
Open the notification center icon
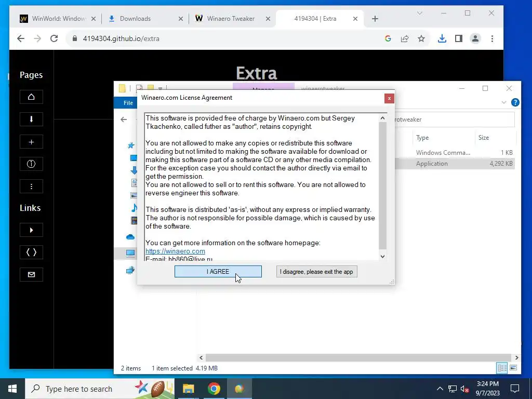515,389
